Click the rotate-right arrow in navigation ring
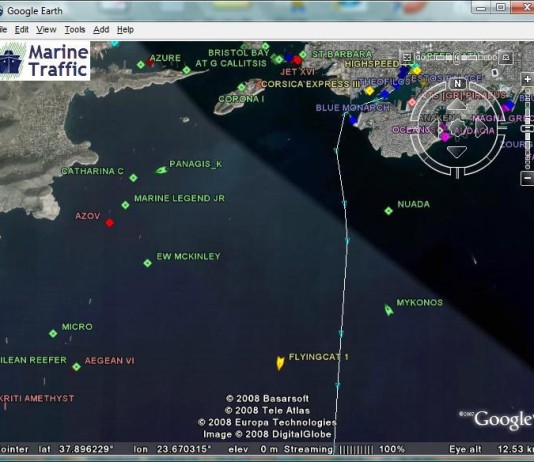 [481, 129]
